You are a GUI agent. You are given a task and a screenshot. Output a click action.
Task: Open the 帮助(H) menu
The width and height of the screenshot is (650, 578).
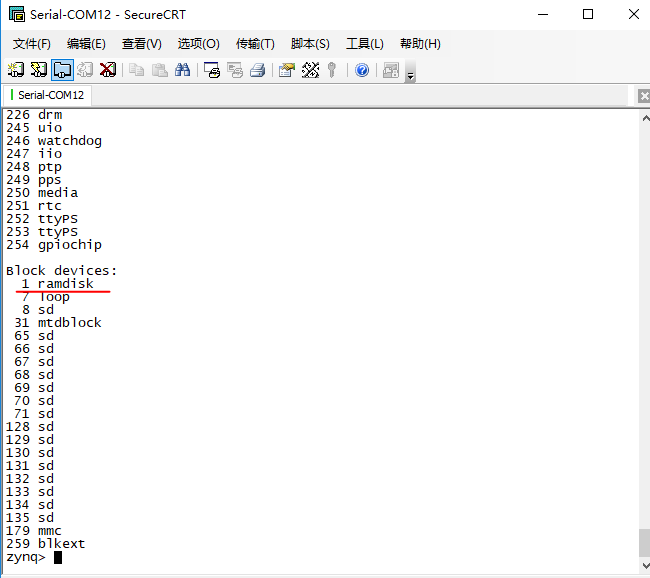click(x=420, y=44)
